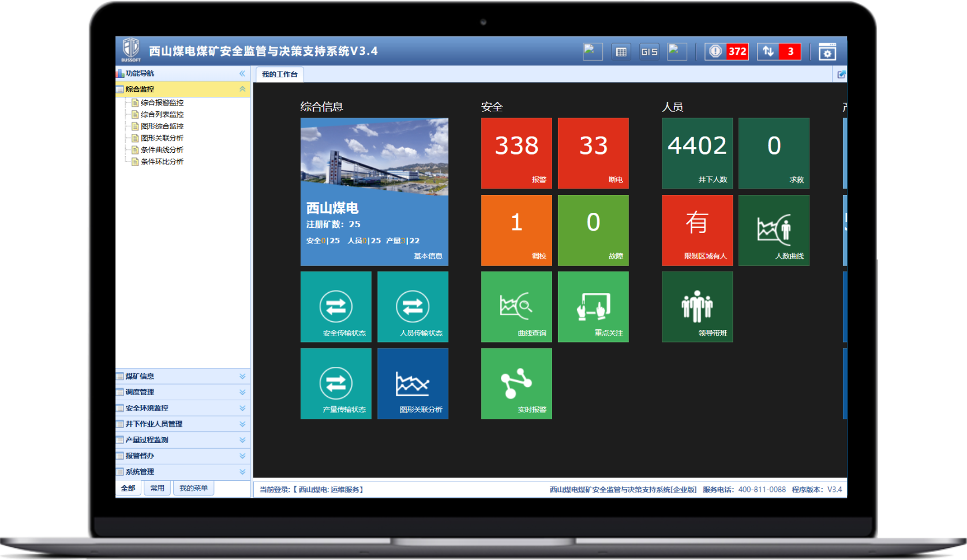Click the alarm count 372 indicator
The height and width of the screenshot is (560, 967).
click(x=726, y=51)
